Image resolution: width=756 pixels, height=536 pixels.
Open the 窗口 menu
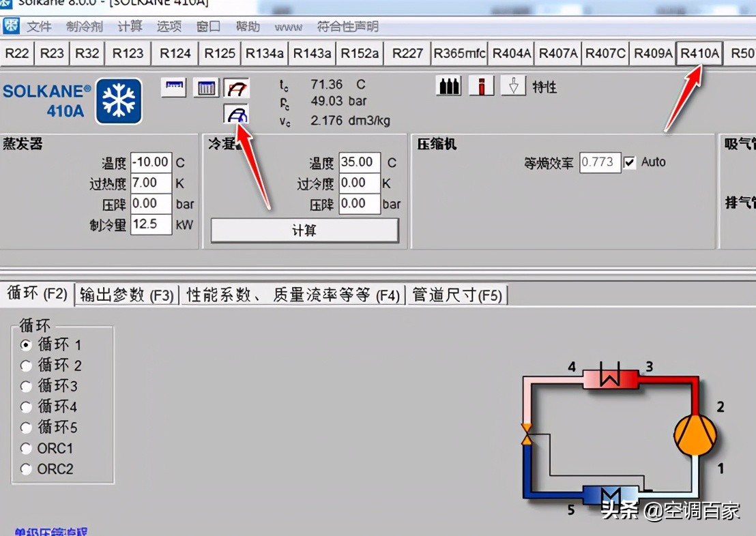point(208,27)
